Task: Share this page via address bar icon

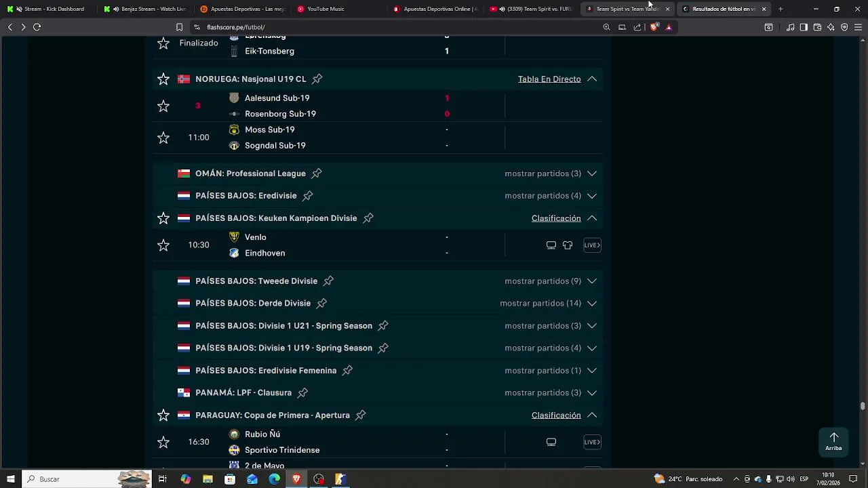Action: pyautogui.click(x=637, y=27)
